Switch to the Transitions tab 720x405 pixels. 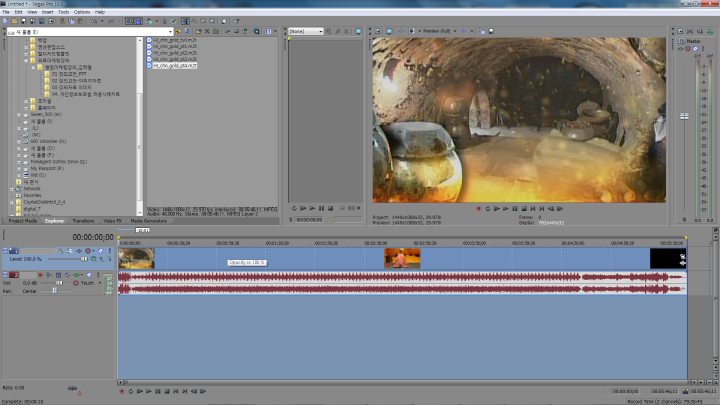83,221
